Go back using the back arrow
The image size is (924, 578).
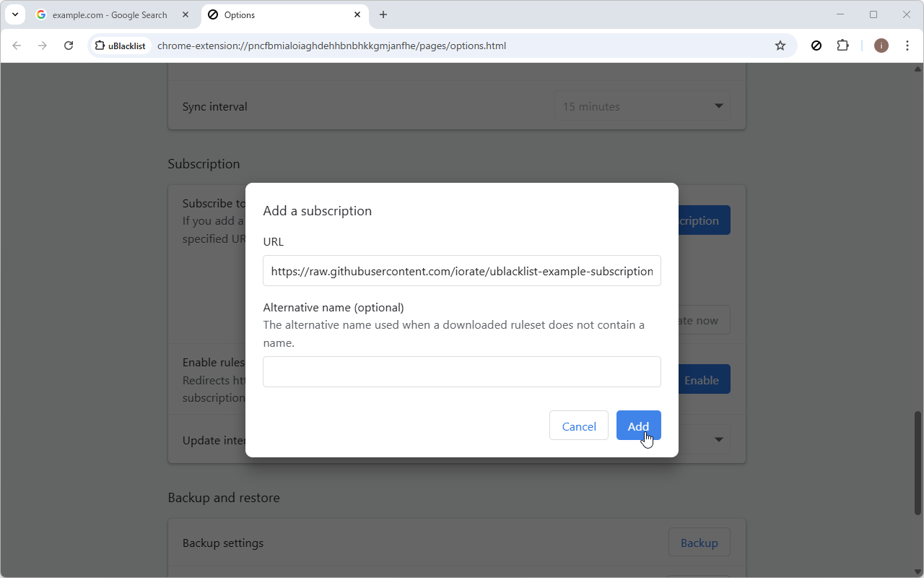[17, 46]
